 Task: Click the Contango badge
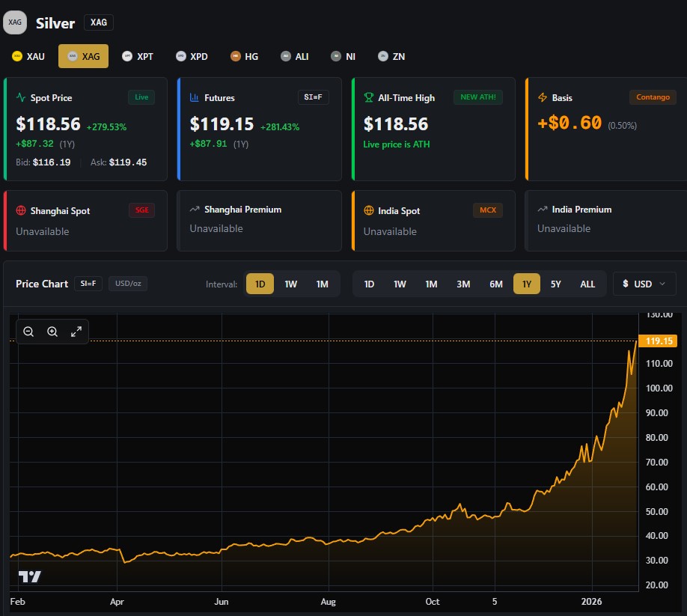tap(653, 97)
